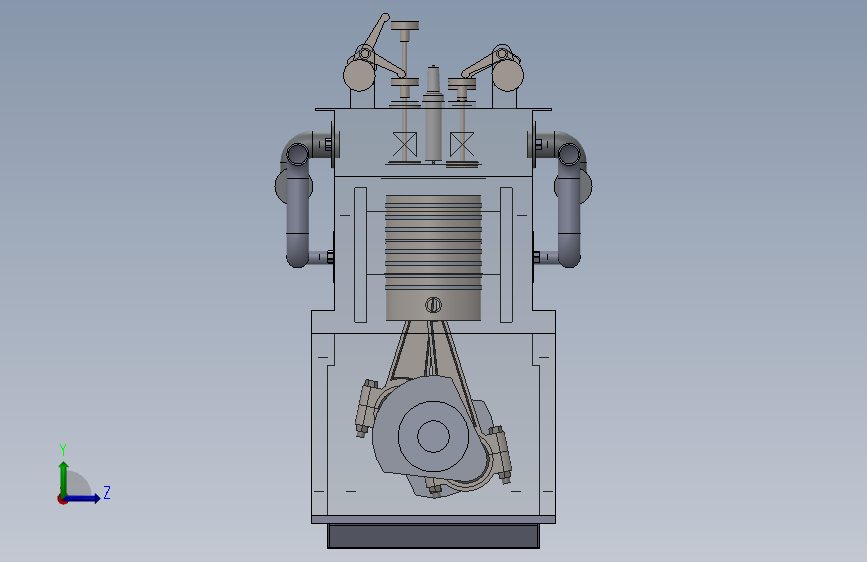Select the left crossed valve guide box
Image resolution: width=867 pixels, height=562 pixels.
tap(405, 145)
